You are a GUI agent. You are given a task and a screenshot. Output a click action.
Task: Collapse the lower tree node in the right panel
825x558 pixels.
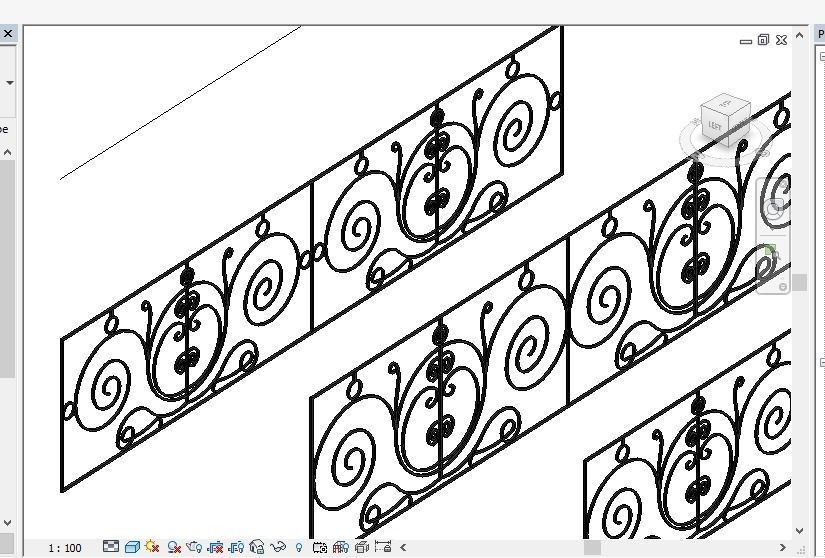(x=822, y=362)
